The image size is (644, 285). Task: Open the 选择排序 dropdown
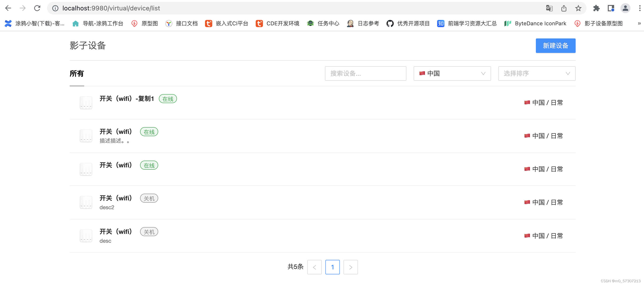coord(537,73)
